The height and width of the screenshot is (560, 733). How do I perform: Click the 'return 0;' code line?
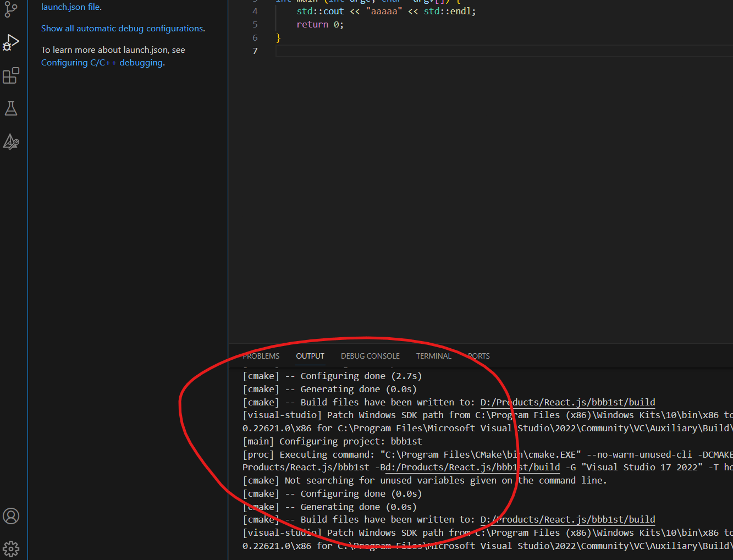(x=320, y=24)
